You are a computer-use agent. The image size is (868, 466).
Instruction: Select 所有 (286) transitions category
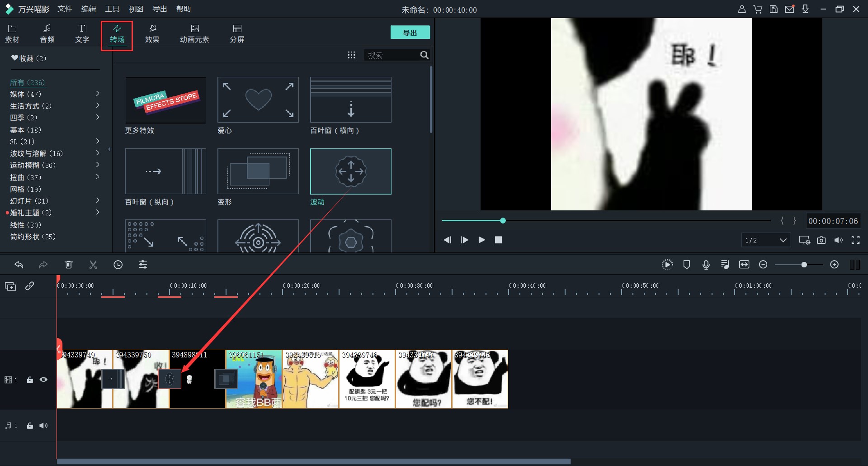pyautogui.click(x=28, y=82)
